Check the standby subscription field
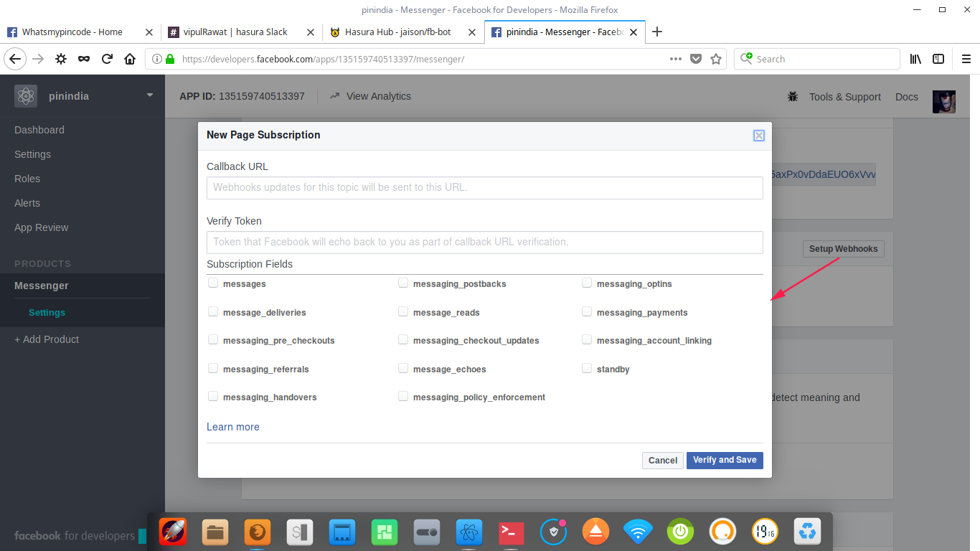The width and height of the screenshot is (980, 551). 587,368
